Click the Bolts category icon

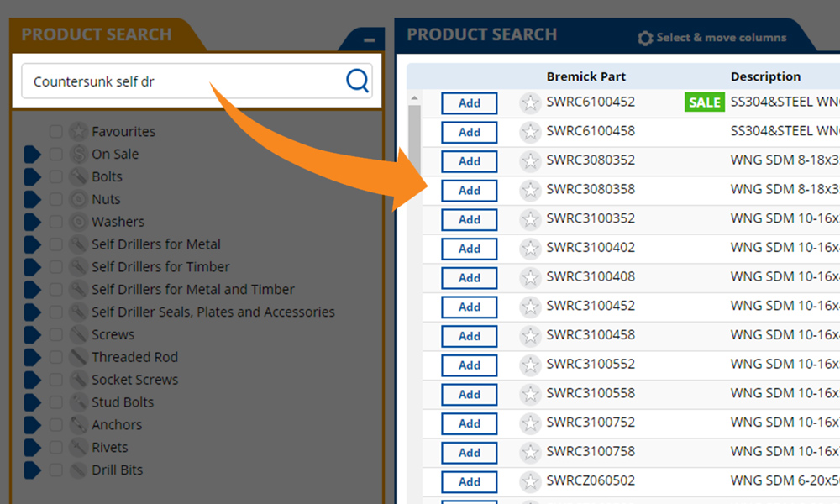tap(78, 177)
